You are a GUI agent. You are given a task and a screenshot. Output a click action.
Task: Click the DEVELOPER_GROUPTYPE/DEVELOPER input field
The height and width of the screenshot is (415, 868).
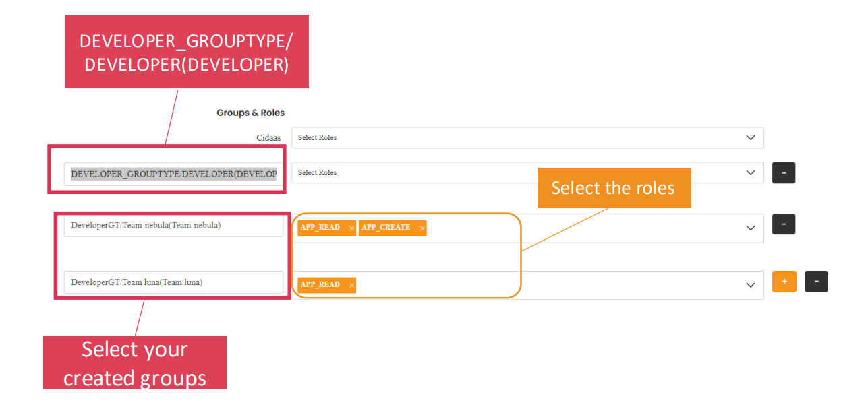pos(172,173)
